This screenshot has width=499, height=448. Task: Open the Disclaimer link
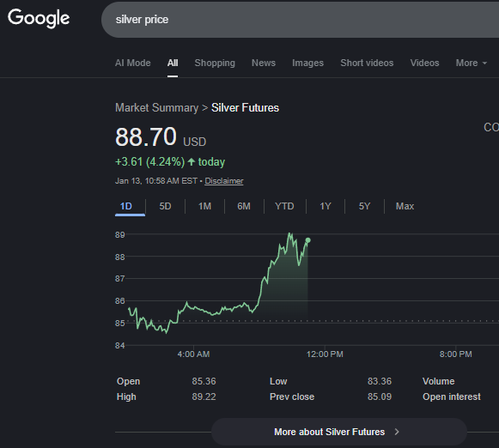tap(223, 181)
